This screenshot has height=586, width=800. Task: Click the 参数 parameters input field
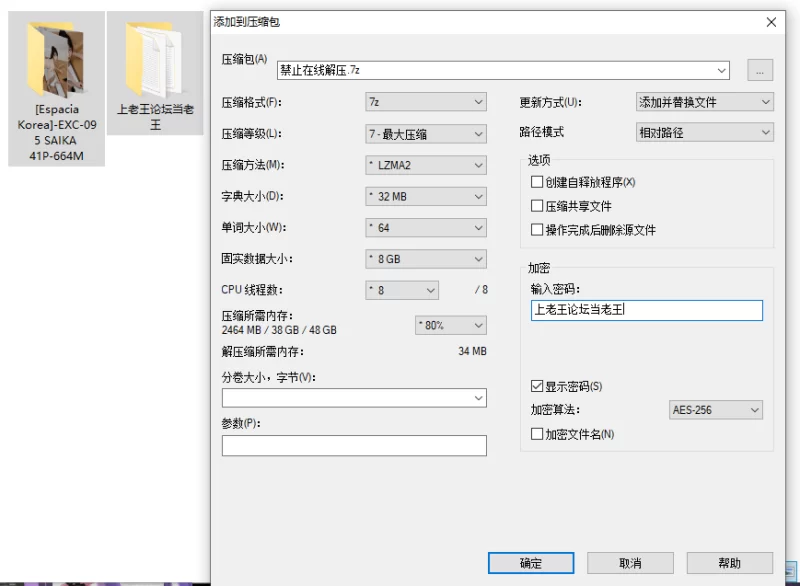tap(354, 445)
